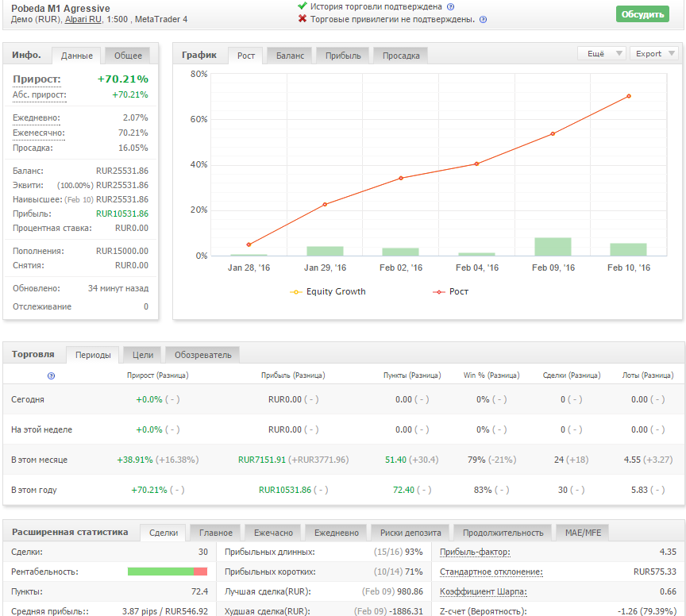Click Win % column header
This screenshot has height=616, width=686.
pos(491,375)
